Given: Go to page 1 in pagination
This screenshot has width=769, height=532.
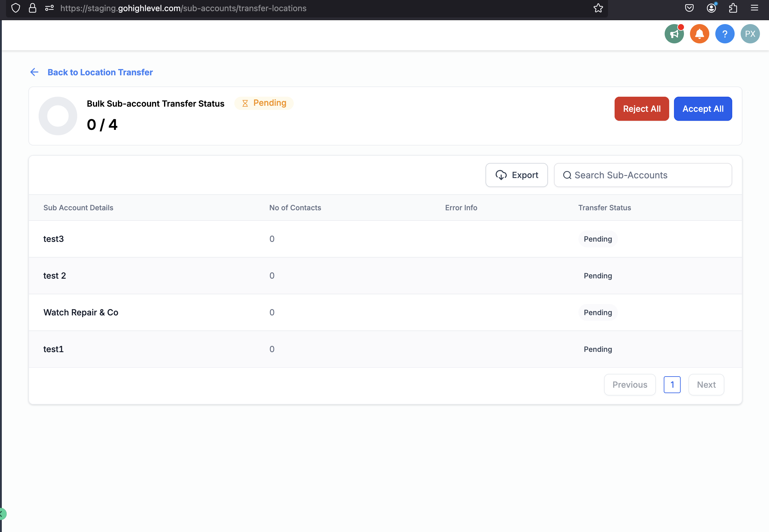Looking at the screenshot, I should [x=672, y=385].
